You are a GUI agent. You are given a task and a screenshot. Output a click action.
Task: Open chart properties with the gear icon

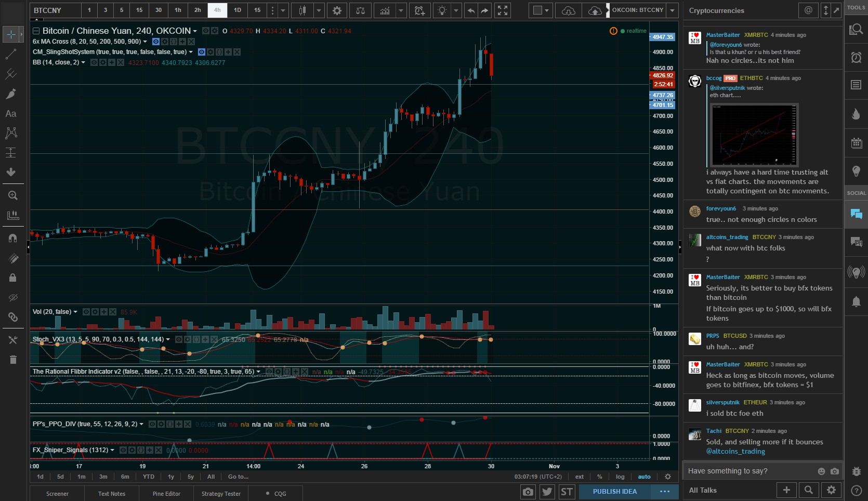pos(337,10)
